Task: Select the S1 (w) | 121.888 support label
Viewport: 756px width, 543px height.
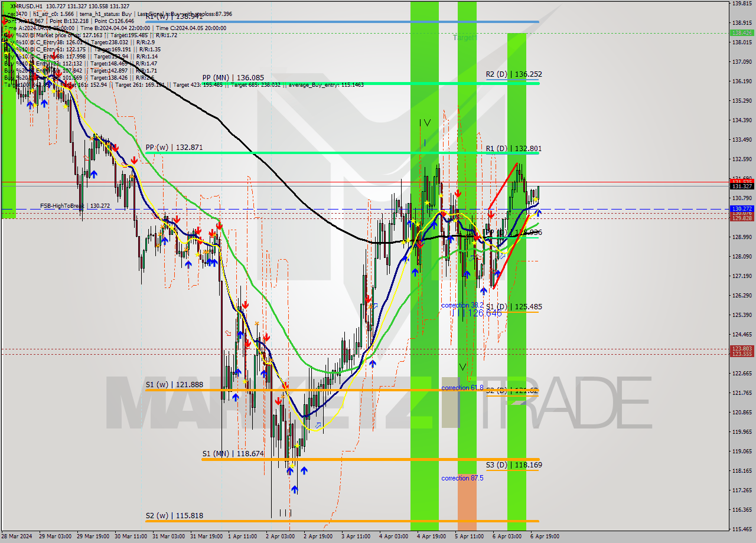Action: pyautogui.click(x=174, y=385)
